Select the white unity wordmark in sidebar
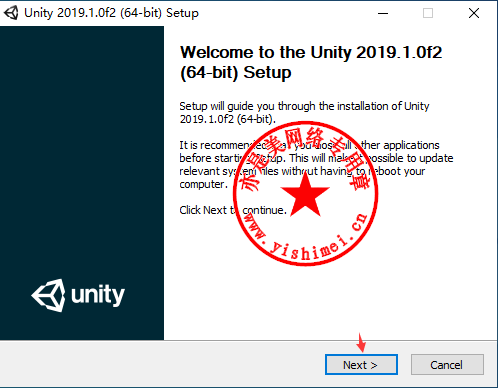 pyautogui.click(x=98, y=295)
